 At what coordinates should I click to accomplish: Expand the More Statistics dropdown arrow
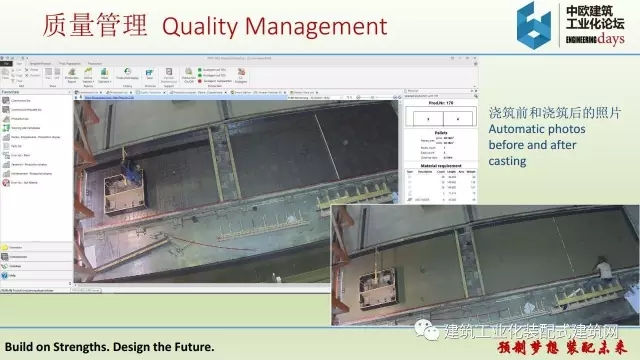click(x=110, y=82)
